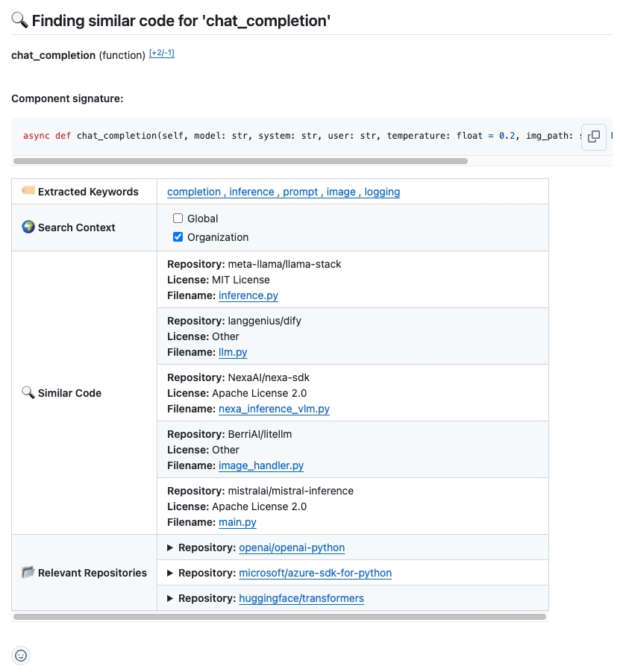The image size is (620, 672).
Task: Open the openai/openai-python repository link
Action: (x=292, y=547)
